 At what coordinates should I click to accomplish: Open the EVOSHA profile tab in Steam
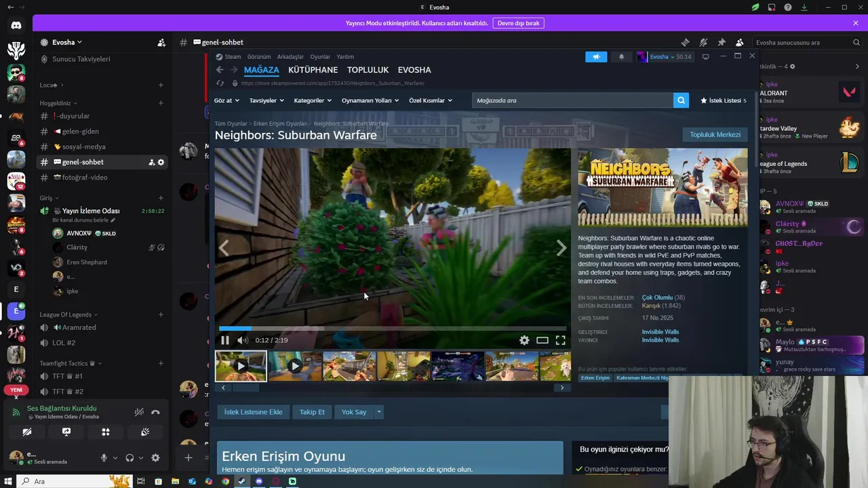(414, 70)
